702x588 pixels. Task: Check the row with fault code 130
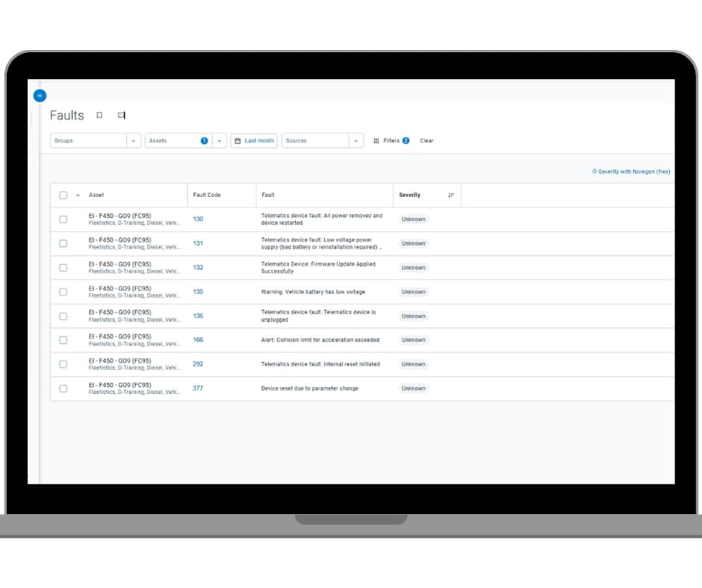[63, 219]
